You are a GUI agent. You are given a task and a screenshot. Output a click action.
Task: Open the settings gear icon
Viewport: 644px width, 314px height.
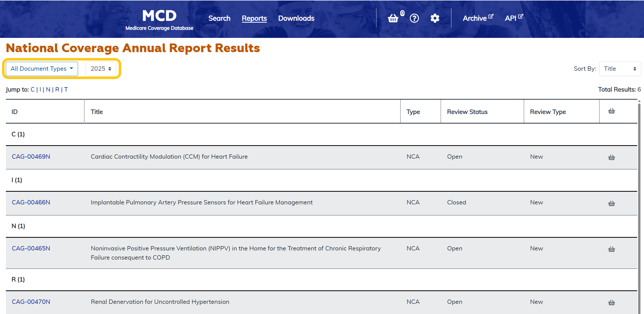[x=435, y=18]
